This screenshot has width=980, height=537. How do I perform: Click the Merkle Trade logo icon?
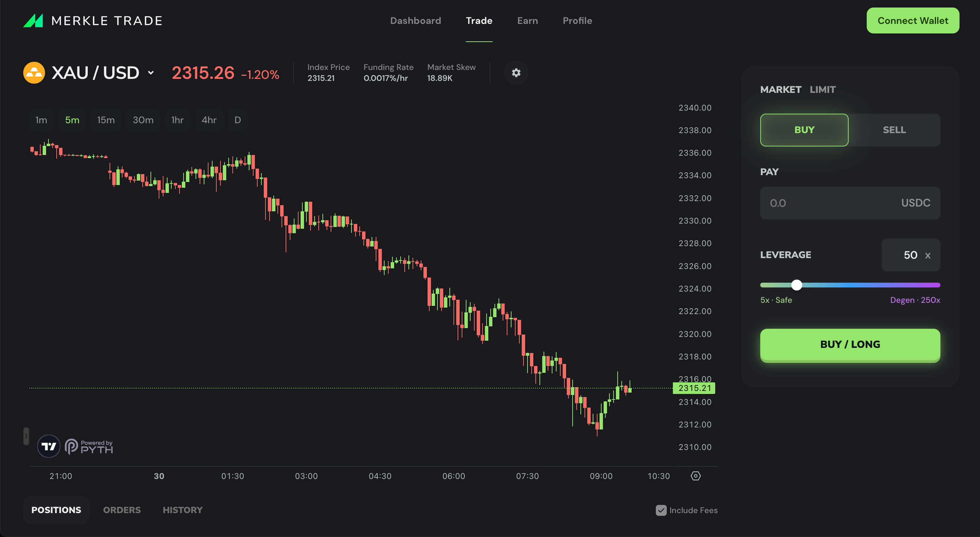click(x=33, y=20)
